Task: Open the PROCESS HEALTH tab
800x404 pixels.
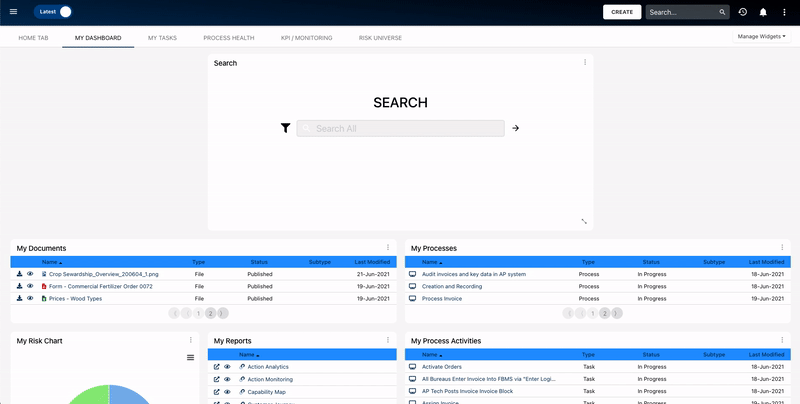Action: click(x=229, y=38)
